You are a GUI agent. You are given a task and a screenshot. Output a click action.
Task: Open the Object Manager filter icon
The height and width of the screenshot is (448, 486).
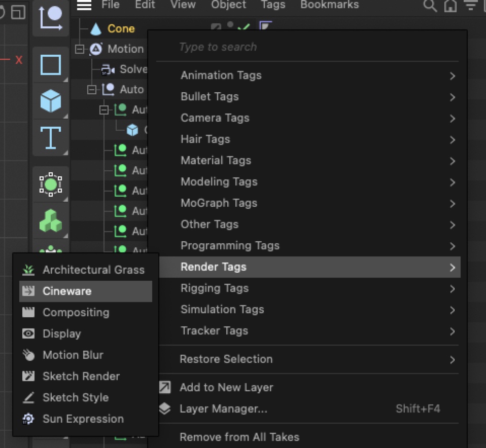pyautogui.click(x=471, y=6)
